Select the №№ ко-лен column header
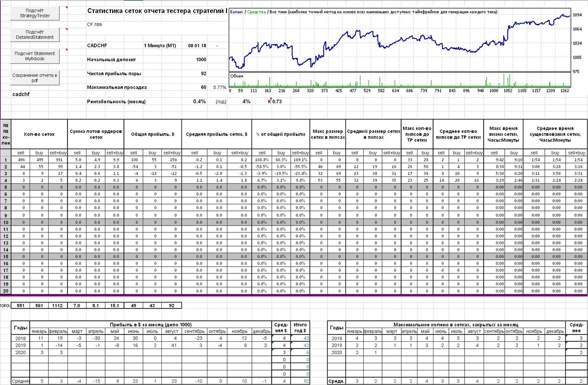This screenshot has width=588, height=385. click(x=6, y=134)
